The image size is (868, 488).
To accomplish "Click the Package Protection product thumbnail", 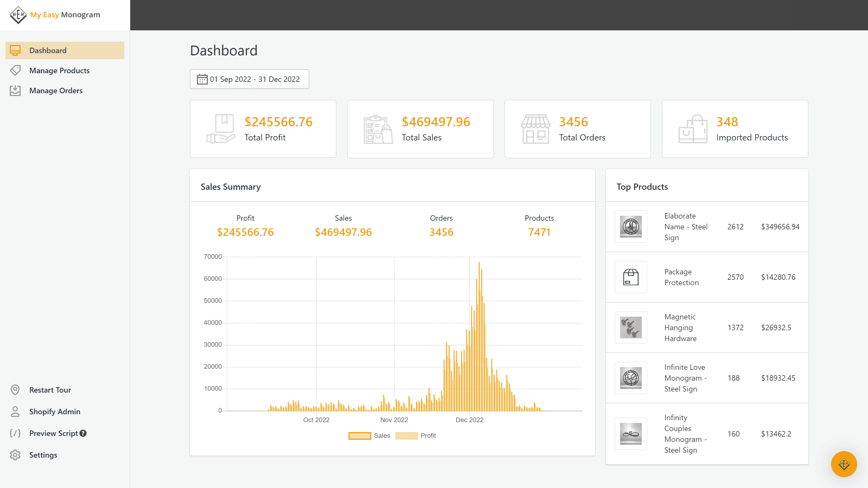I will [630, 277].
